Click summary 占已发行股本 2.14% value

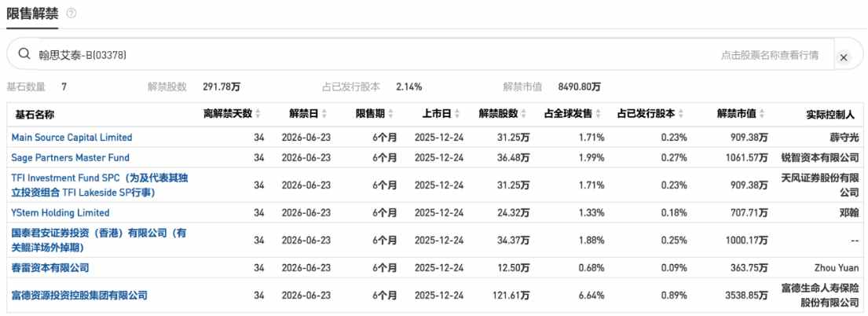(x=409, y=86)
